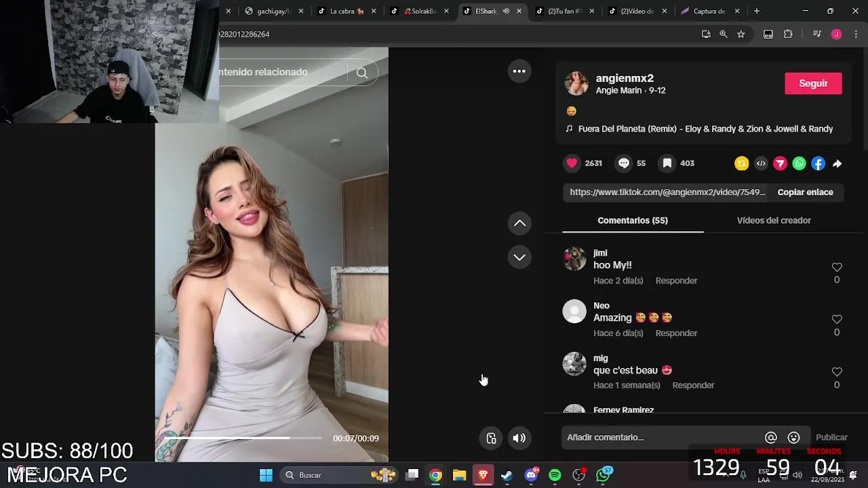Go to next video with down chevron
This screenshot has width=868, height=488.
tap(519, 257)
